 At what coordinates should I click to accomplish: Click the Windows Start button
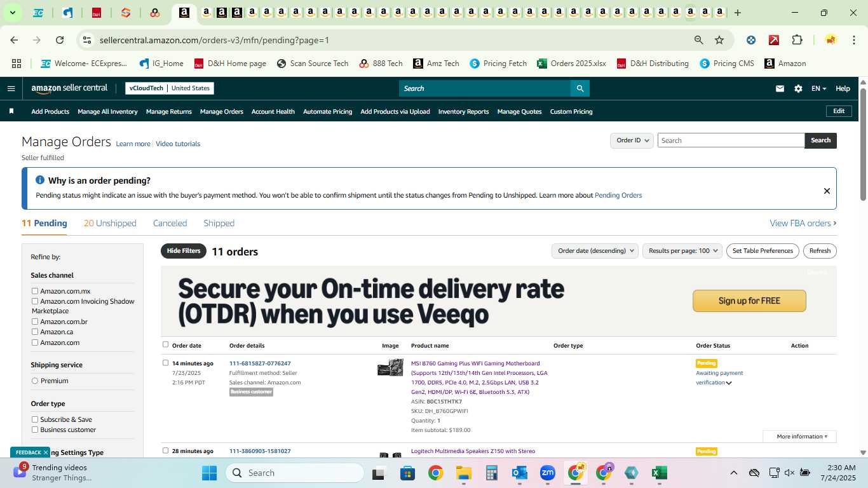209,473
